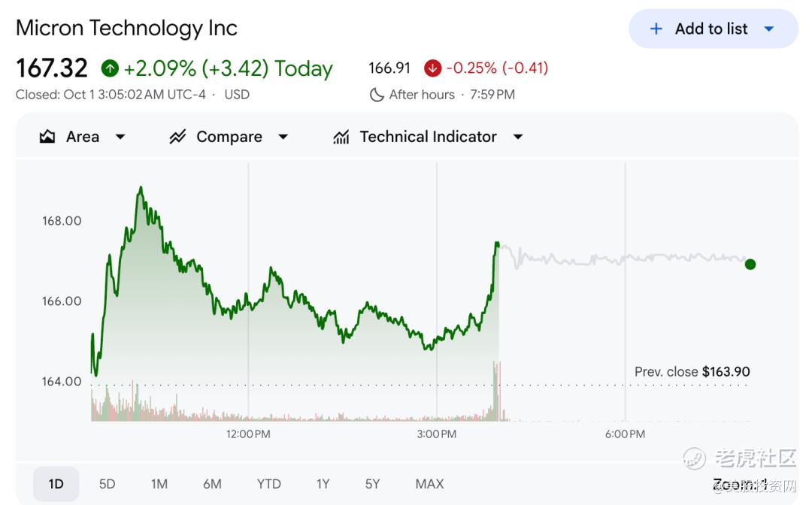
Task: Choose the MAX time range
Action: [x=429, y=484]
